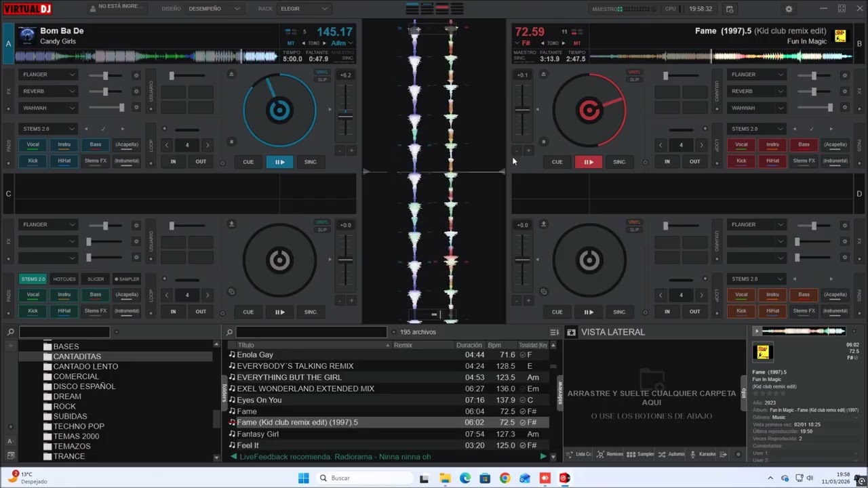Open the Windows Start menu
The image size is (868, 488).
303,478
